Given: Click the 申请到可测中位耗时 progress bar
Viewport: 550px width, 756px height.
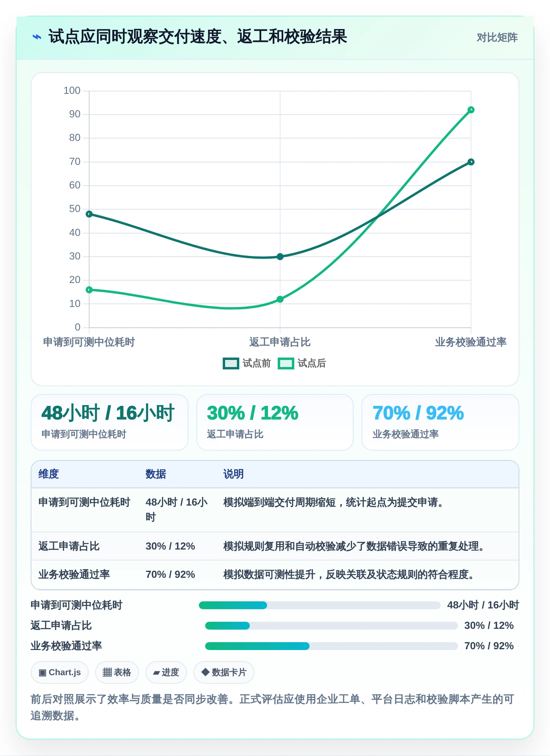Looking at the screenshot, I should click(320, 605).
